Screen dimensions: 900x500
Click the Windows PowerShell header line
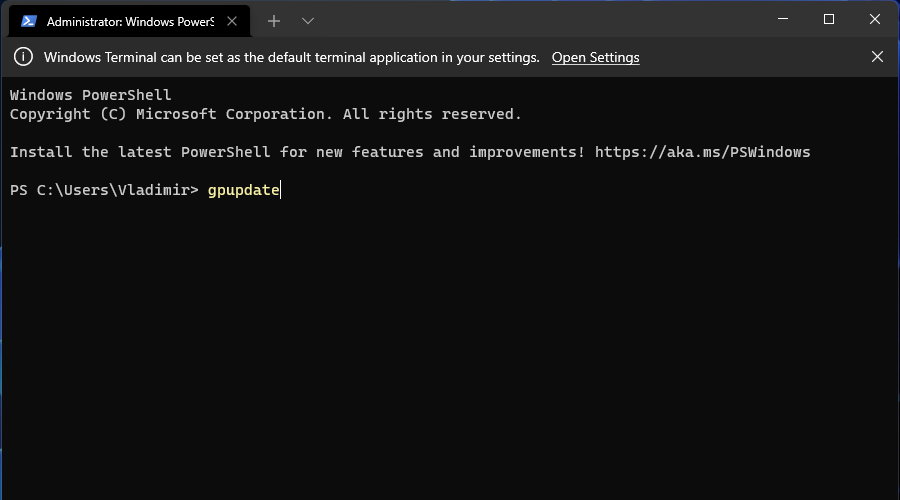coord(91,95)
